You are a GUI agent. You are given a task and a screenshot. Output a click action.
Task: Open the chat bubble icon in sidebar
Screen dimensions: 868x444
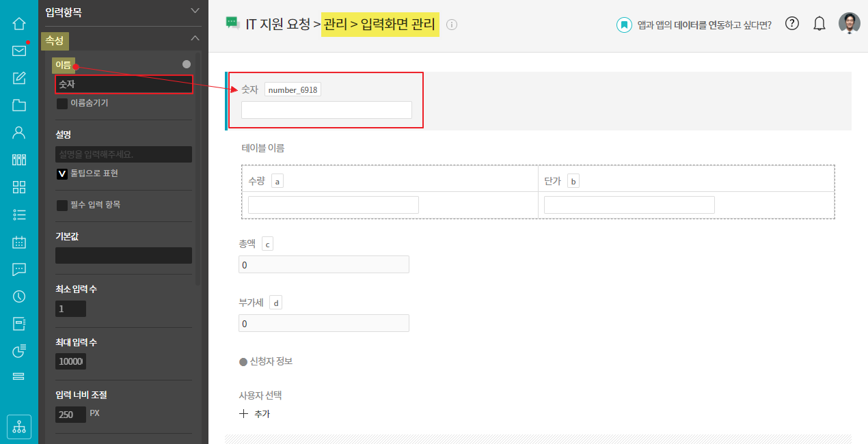point(19,269)
